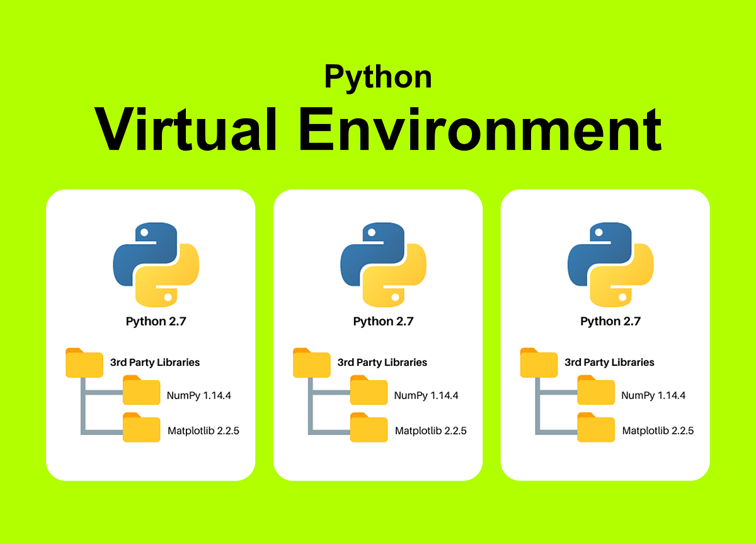Open the NumPy folder icon in left card
This screenshot has height=544, width=756.
(x=141, y=390)
